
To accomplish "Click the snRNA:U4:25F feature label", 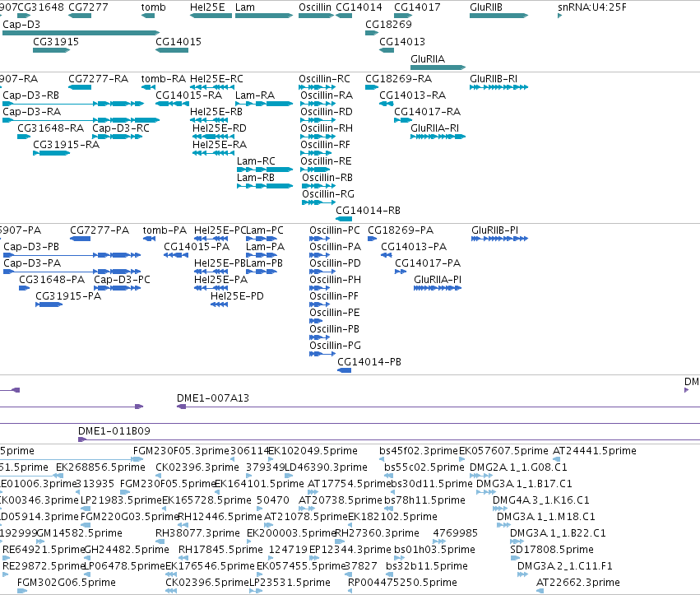I will click(x=592, y=7).
